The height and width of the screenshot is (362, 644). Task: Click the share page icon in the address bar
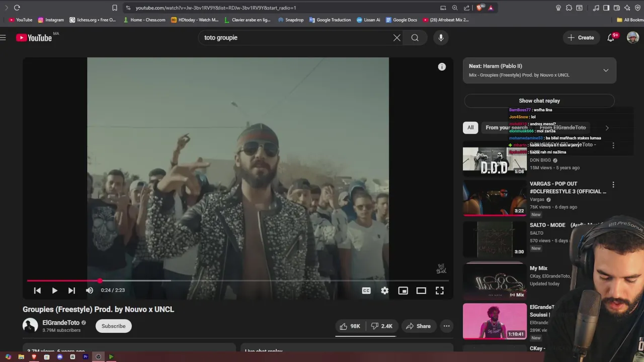click(x=467, y=8)
